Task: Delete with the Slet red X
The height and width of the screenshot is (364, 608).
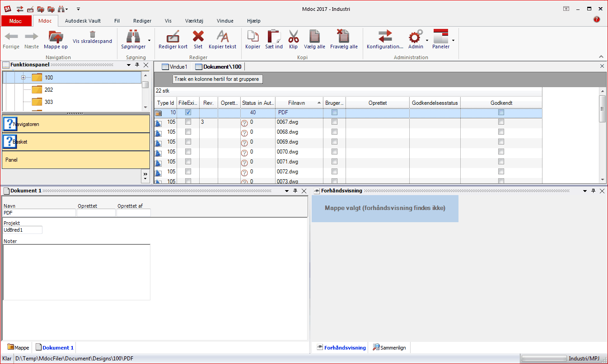Action: 198,36
